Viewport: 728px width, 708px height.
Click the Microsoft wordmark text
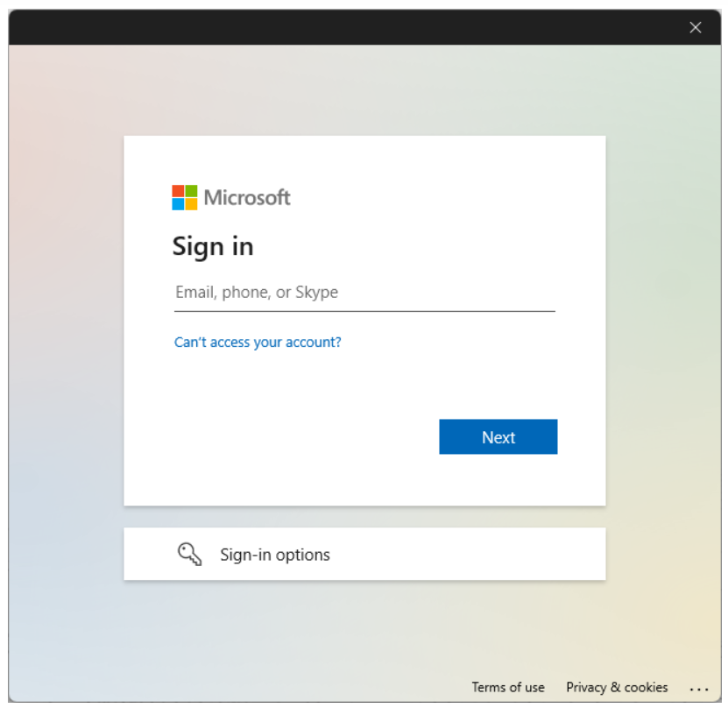coord(247,198)
